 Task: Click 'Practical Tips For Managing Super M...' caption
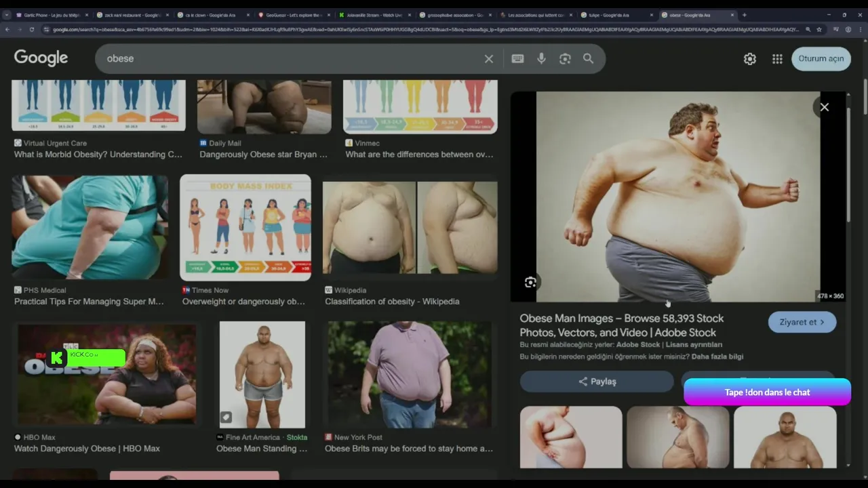point(89,302)
